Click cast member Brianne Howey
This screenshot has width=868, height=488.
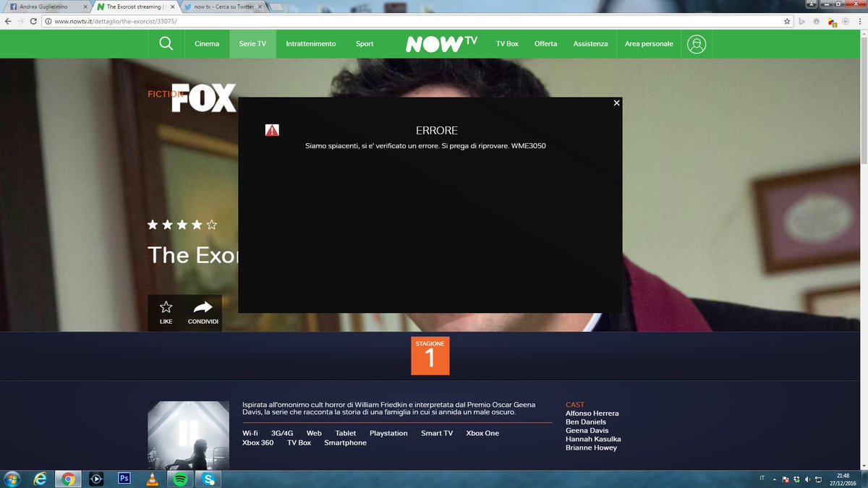pyautogui.click(x=591, y=448)
